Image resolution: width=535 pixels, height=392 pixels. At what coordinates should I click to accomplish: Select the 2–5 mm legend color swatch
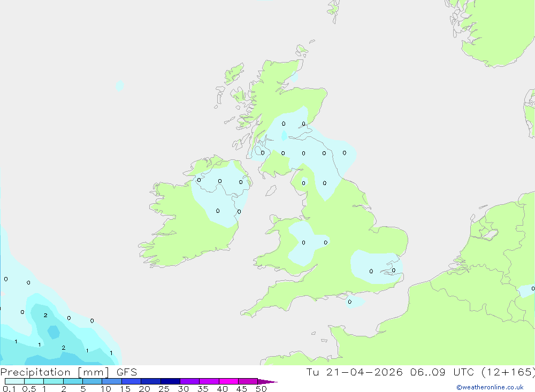[73, 381]
